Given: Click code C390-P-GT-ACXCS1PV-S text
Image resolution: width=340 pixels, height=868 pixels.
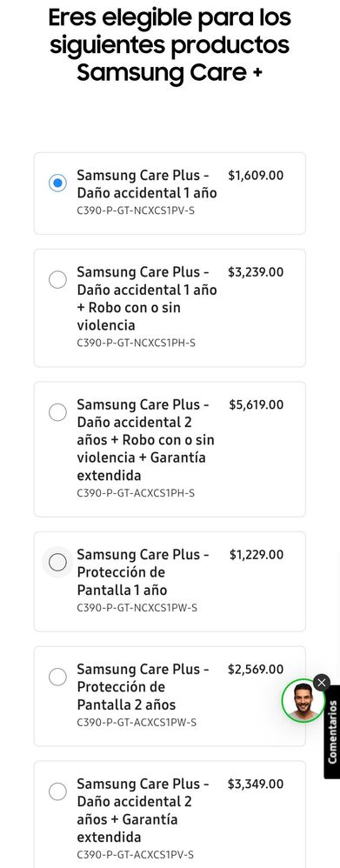Looking at the screenshot, I should pos(136,854).
